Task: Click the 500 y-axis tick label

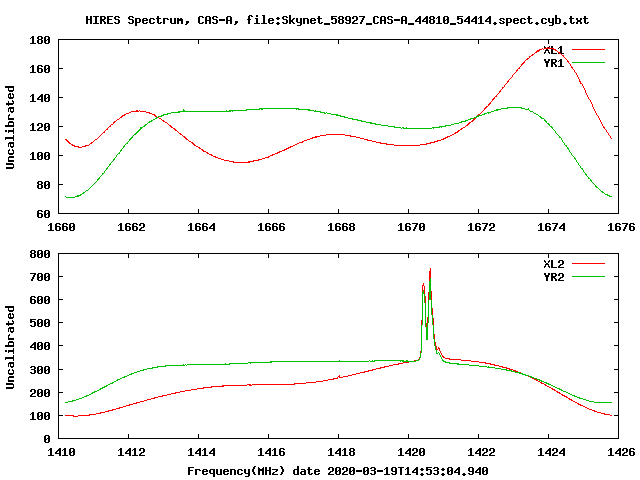Action: tap(40, 323)
